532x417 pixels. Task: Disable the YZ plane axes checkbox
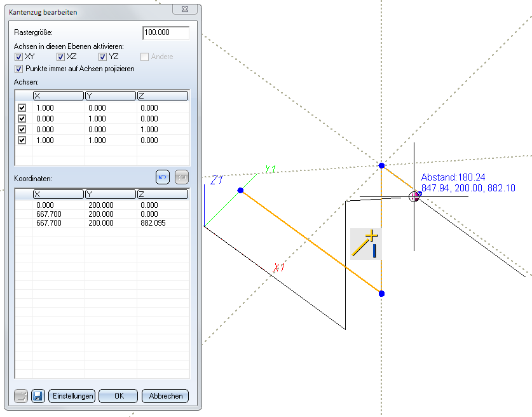tap(103, 57)
